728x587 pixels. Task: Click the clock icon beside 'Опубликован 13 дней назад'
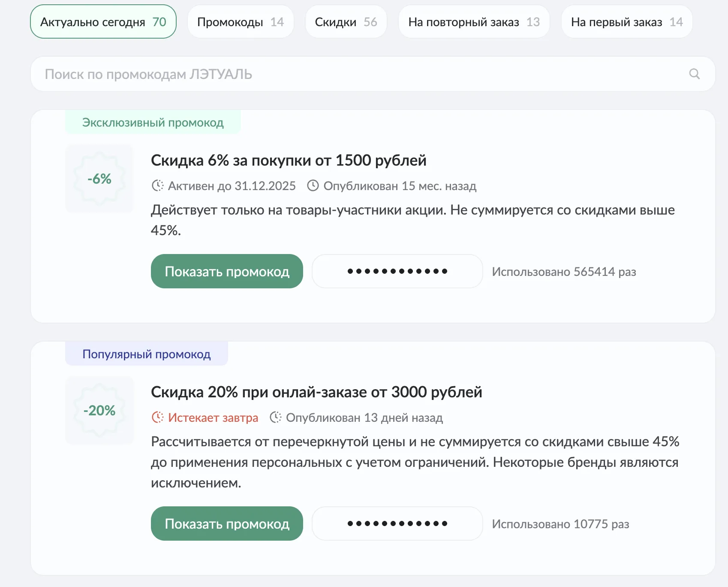[x=276, y=418]
